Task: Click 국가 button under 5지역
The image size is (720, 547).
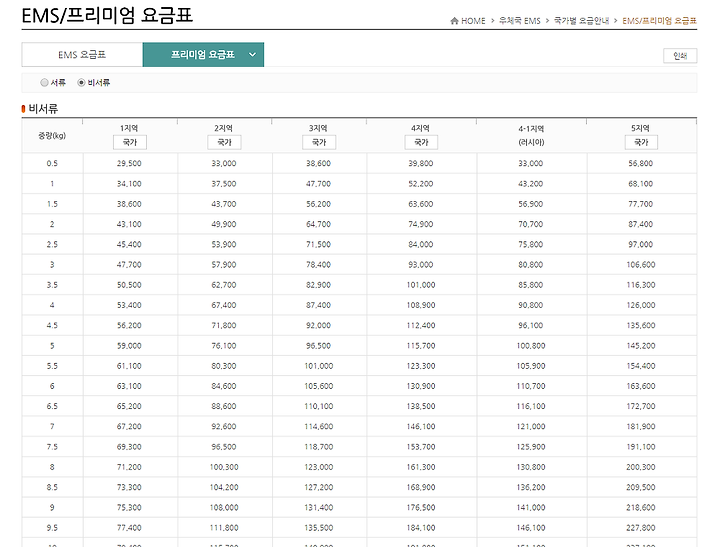Action: (x=641, y=142)
